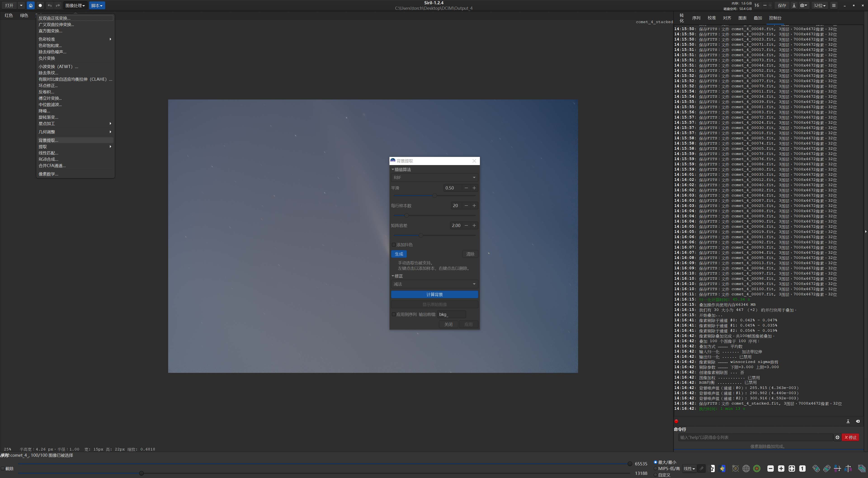
Task: Open the dropdown arrow next to 打开
Action: pyautogui.click(x=21, y=5)
